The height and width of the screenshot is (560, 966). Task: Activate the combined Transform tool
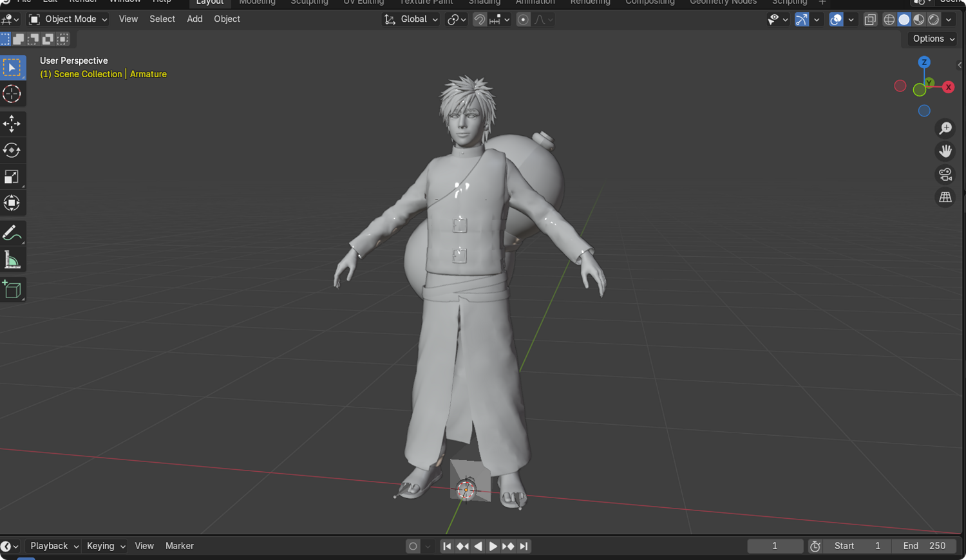tap(12, 203)
